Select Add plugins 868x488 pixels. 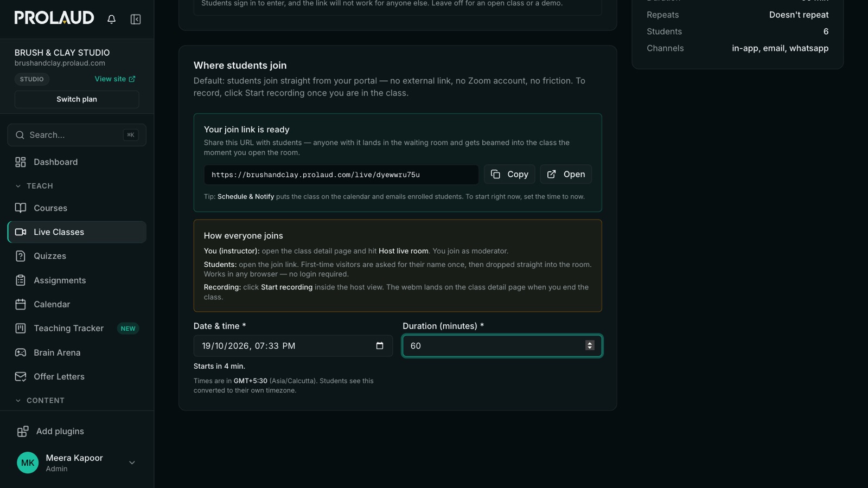point(76,432)
